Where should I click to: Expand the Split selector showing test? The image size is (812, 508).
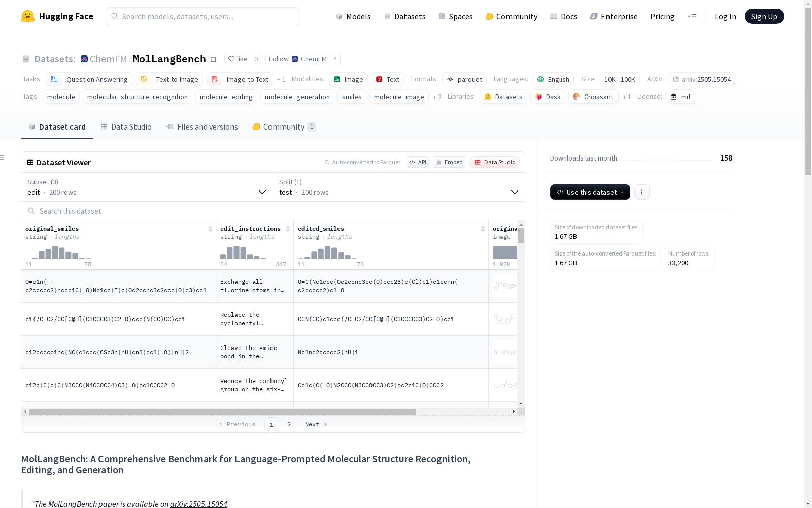pos(399,187)
